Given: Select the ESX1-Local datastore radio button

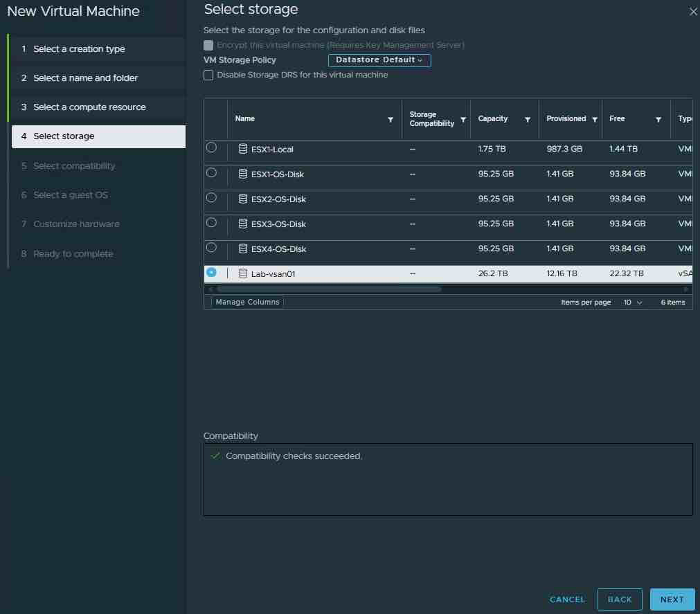Looking at the screenshot, I should 211,147.
